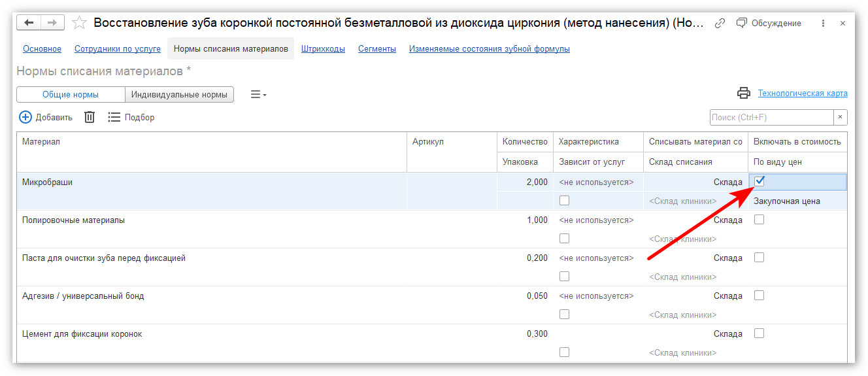This screenshot has width=868, height=376.
Task: Add this form to favorites with star icon
Action: tap(79, 23)
